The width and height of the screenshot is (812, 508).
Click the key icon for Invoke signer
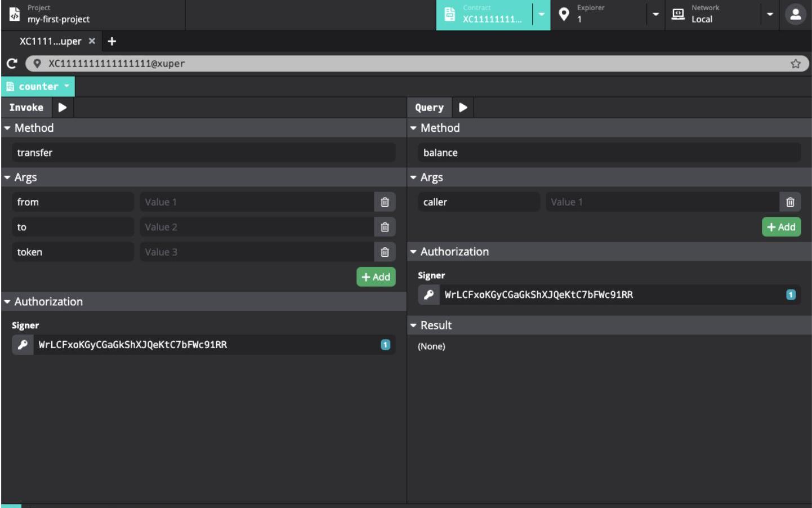click(23, 345)
